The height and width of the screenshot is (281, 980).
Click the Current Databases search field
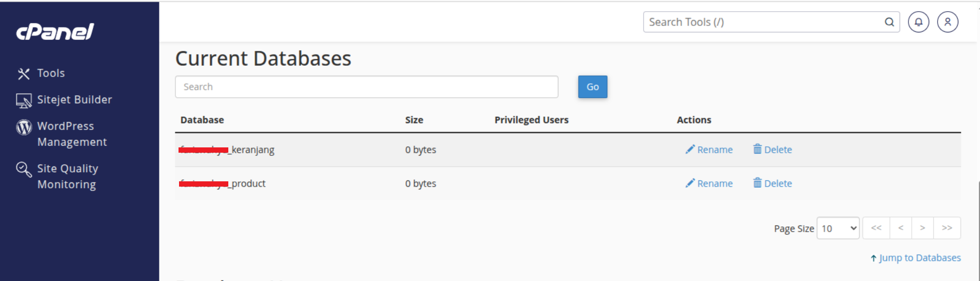tap(367, 87)
